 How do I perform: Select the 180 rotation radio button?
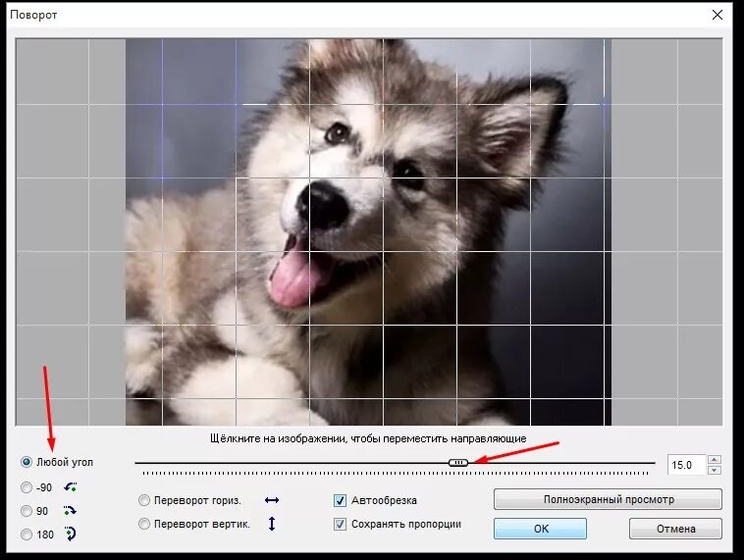point(27,535)
